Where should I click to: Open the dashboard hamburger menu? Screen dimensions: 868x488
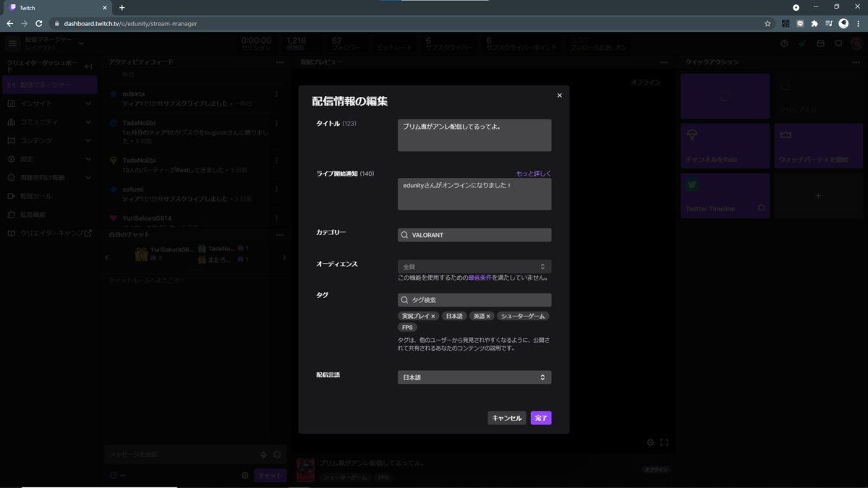12,43
